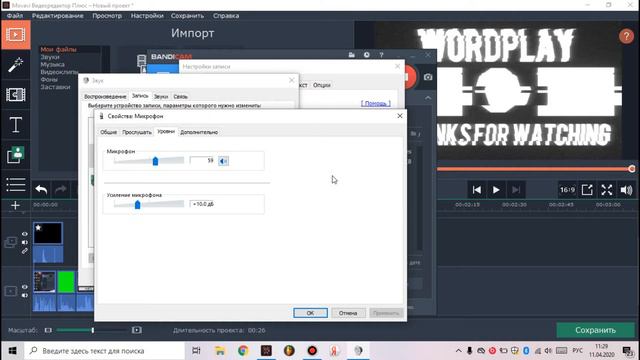Change the 16:9 aspect ratio
Image resolution: width=640 pixels, height=360 pixels.
coord(567,190)
